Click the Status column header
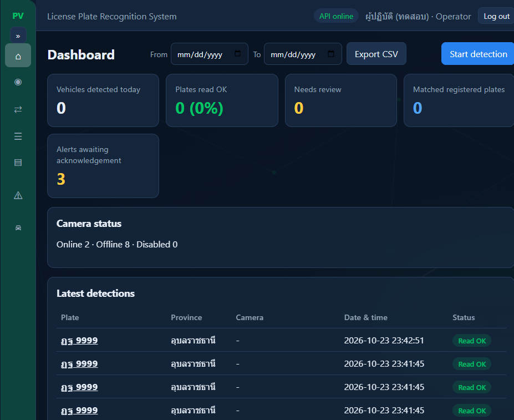The width and height of the screenshot is (514, 420). (464, 317)
